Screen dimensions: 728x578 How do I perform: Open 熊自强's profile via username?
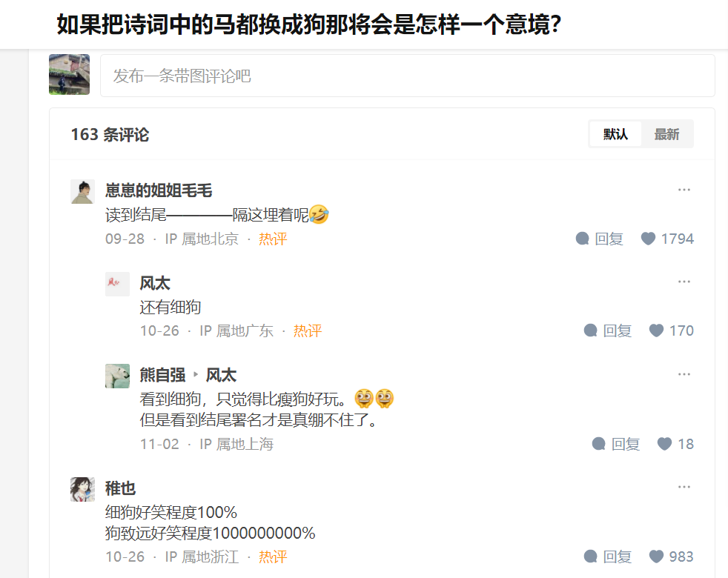[x=162, y=375]
